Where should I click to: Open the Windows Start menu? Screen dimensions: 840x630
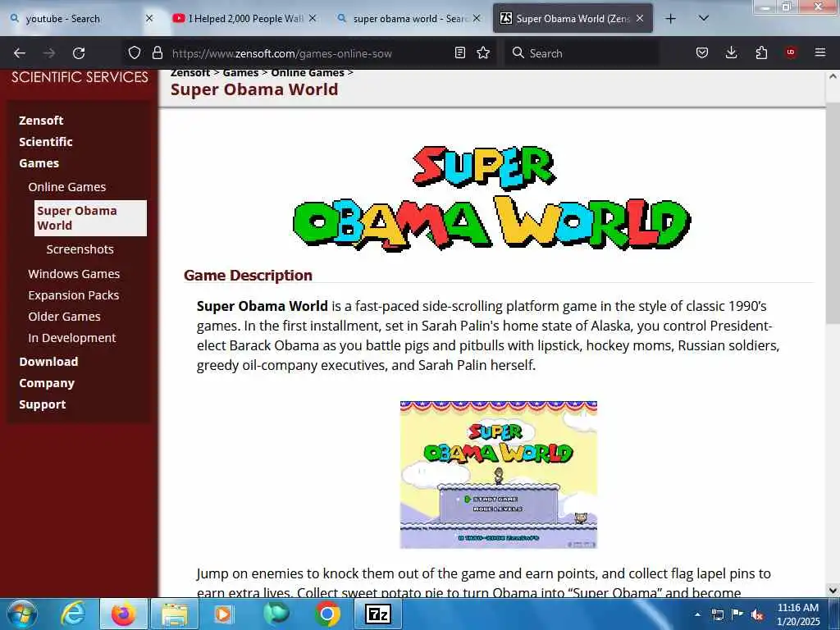point(22,614)
